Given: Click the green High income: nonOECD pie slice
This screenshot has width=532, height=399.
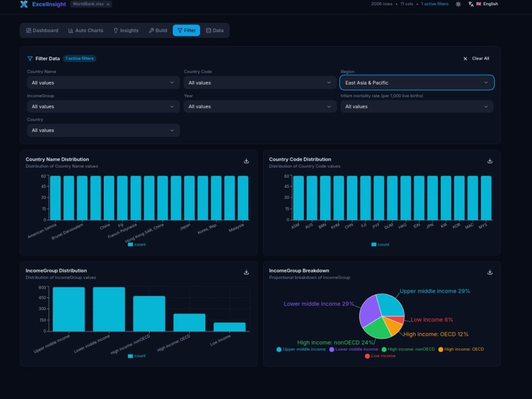Looking at the screenshot, I should click(377, 328).
